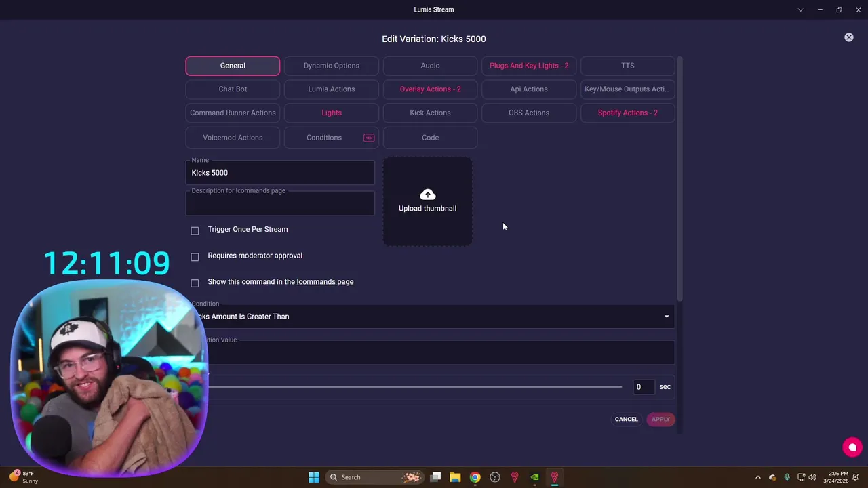Open Google Chrome from the taskbar

point(475,477)
